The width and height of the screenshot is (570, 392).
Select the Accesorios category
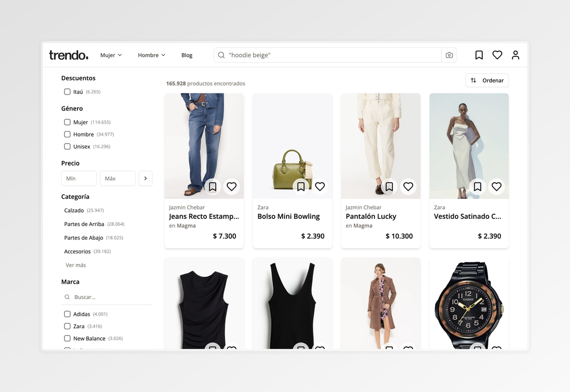[x=87, y=251]
